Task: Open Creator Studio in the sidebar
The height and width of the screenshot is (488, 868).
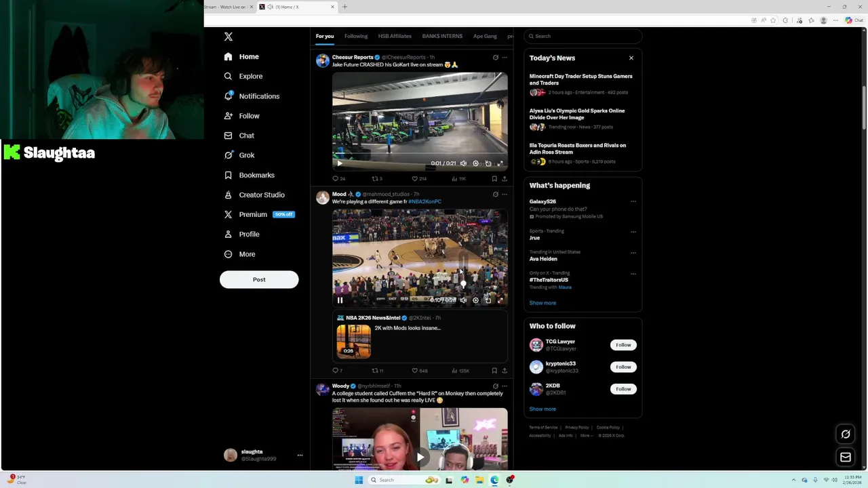Action: coord(254,195)
